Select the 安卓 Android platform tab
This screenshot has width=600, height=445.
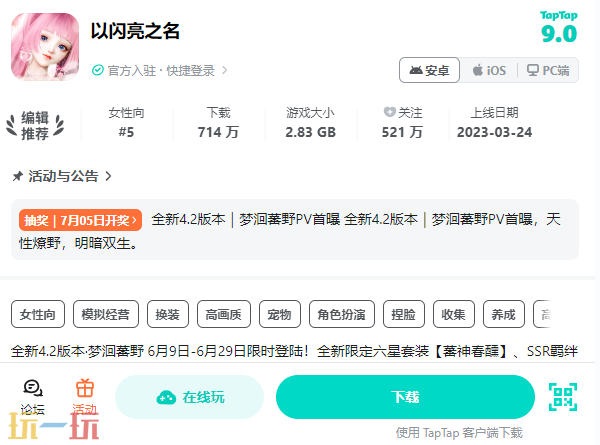pos(429,70)
